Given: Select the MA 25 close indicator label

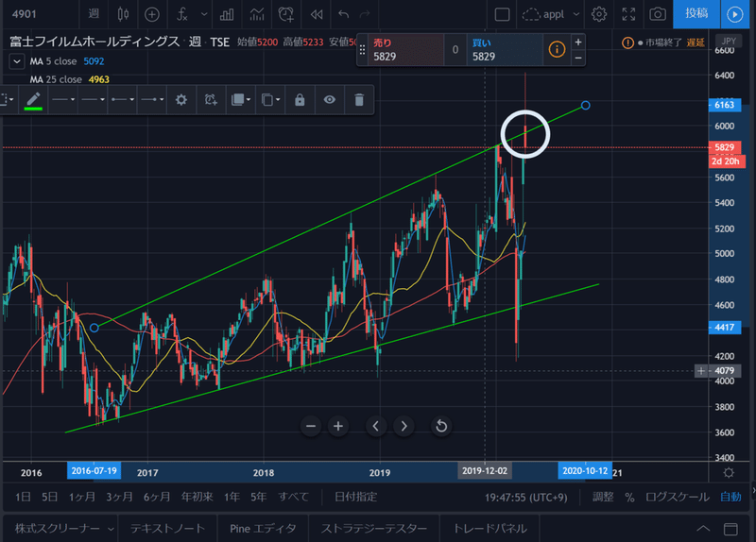Looking at the screenshot, I should pos(56,79).
